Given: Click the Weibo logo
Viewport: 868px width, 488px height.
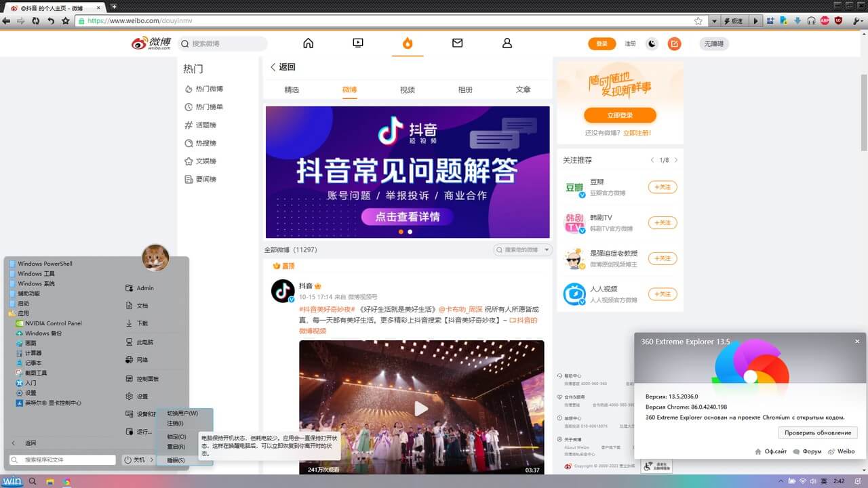Looking at the screenshot, I should [151, 43].
